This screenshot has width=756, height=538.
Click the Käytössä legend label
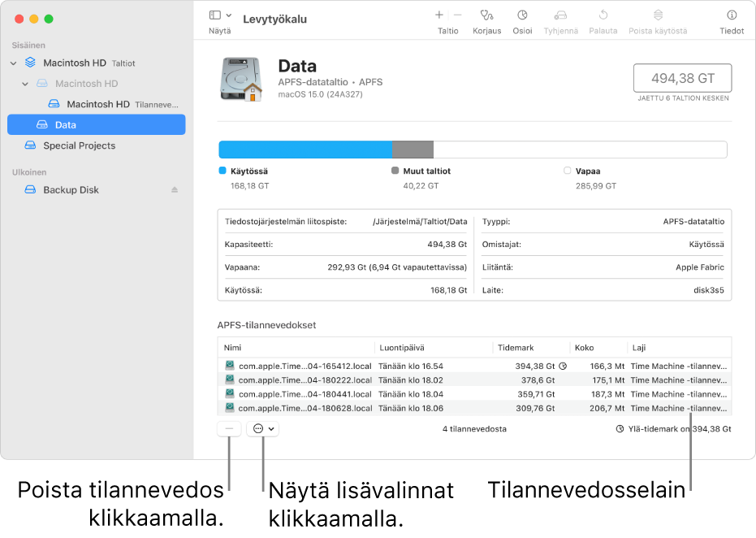(x=248, y=171)
